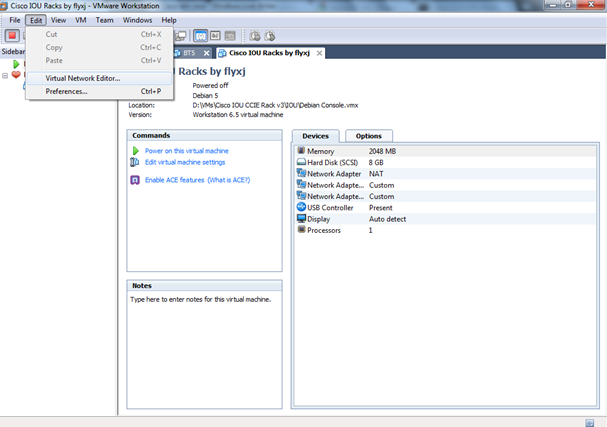
Task: Select the highlighted summary view toolbar icon
Action: click(200, 36)
